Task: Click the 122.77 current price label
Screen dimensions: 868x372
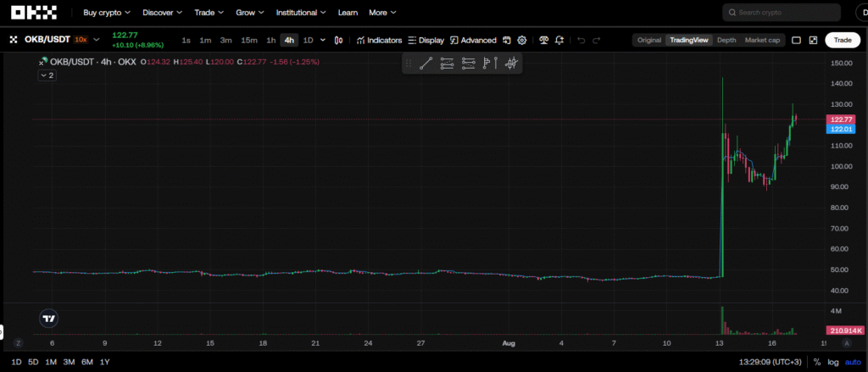Action: click(x=840, y=119)
